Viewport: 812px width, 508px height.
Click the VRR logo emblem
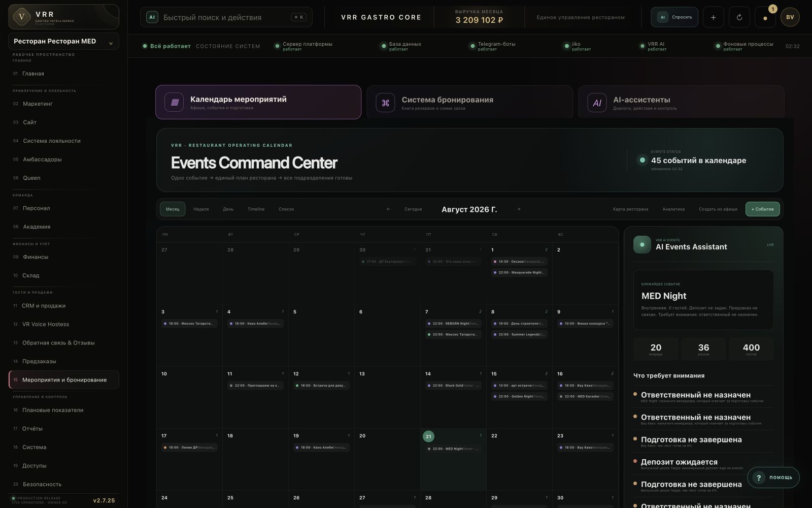pos(21,17)
